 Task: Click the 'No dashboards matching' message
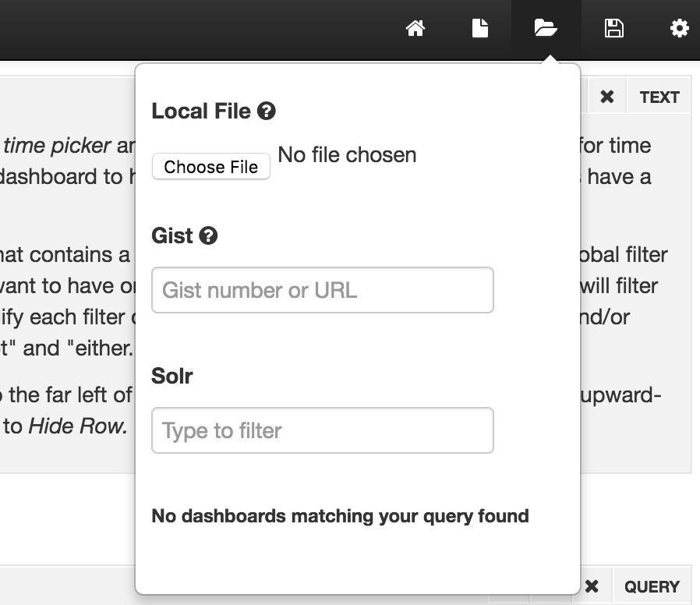click(x=340, y=515)
